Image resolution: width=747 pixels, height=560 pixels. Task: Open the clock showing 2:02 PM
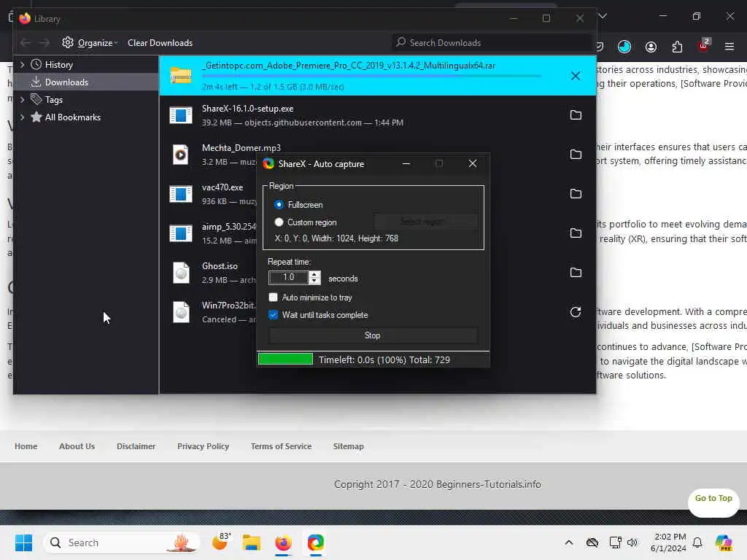click(x=669, y=542)
